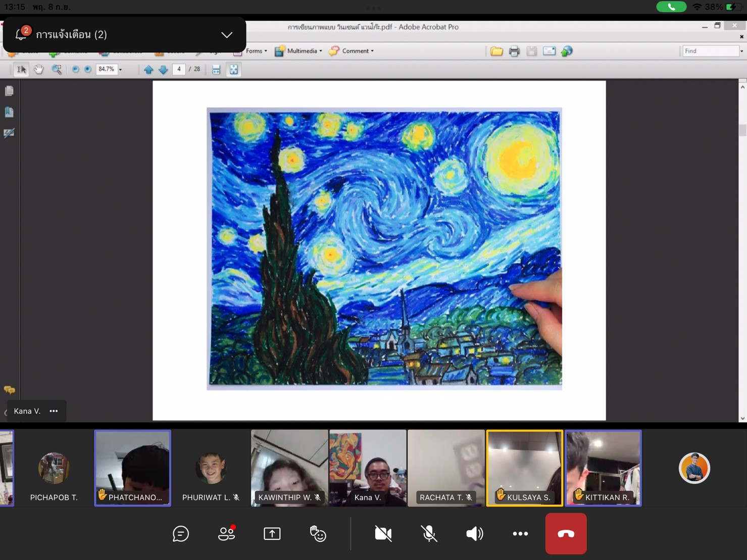The width and height of the screenshot is (747, 560).
Task: Click your own profile avatar thumbnail
Action: tap(694, 468)
